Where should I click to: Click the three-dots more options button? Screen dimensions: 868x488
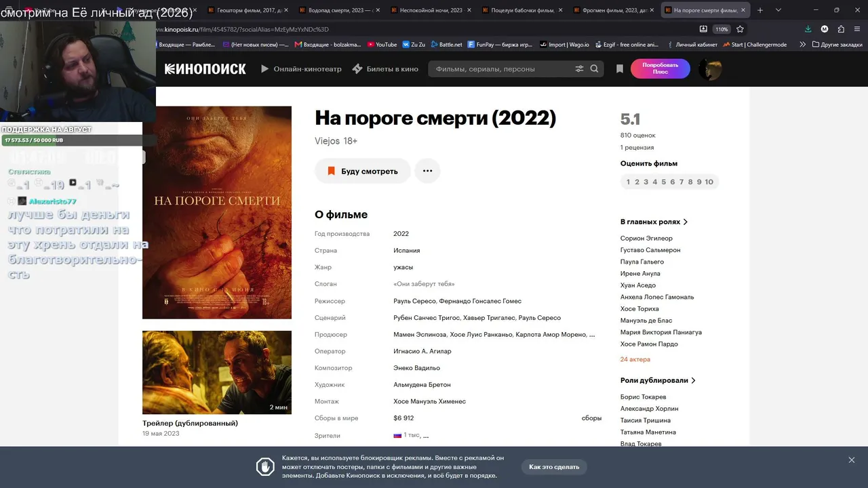pos(427,171)
